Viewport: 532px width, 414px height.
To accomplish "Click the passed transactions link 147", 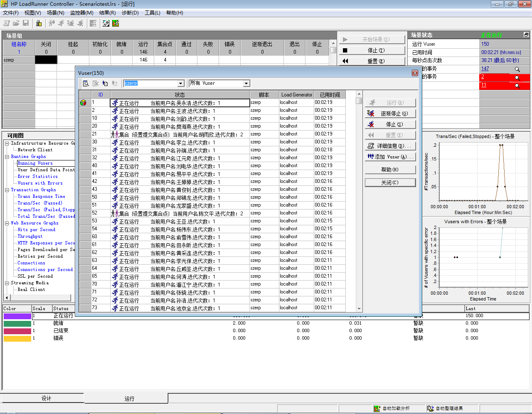I will pos(485,69).
